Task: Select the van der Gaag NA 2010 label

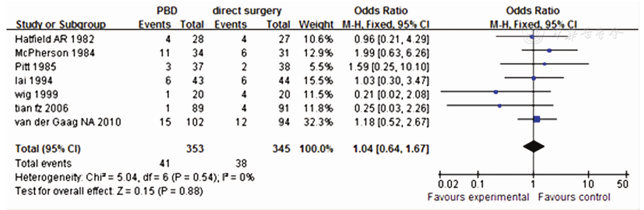Action: click(68, 122)
